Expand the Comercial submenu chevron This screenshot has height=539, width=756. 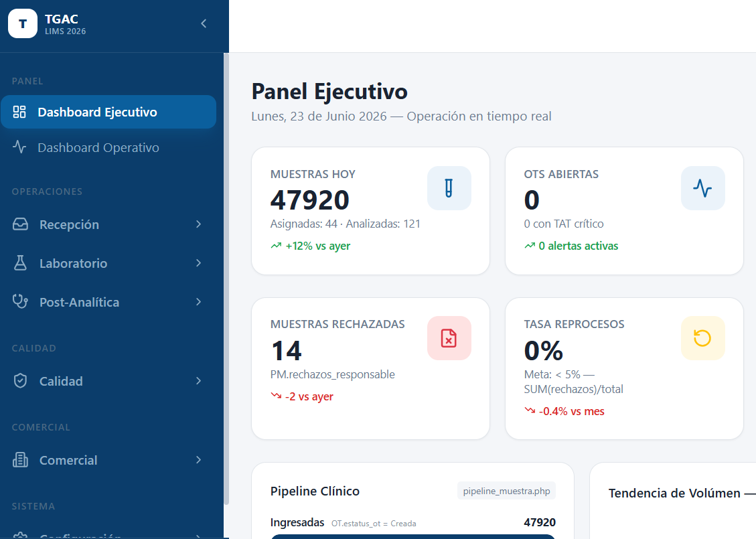click(199, 460)
